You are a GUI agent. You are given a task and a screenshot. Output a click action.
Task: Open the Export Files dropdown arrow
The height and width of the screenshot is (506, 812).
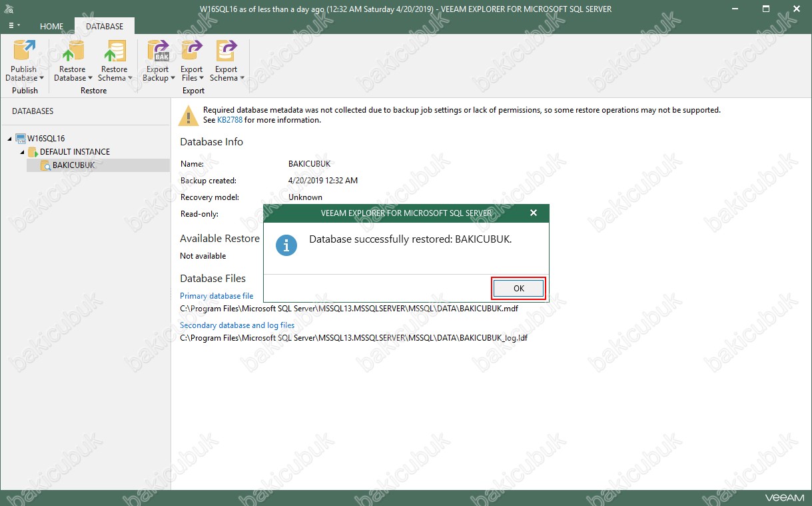coord(202,78)
